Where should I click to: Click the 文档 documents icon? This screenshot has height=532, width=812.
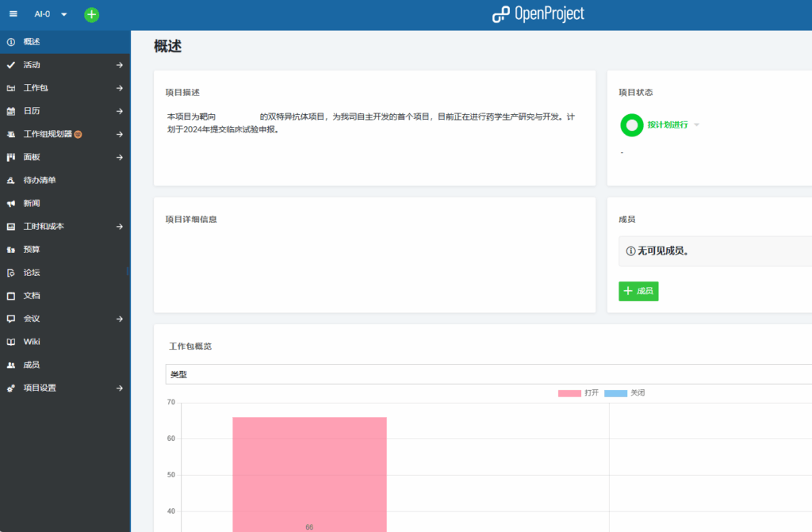click(x=11, y=296)
